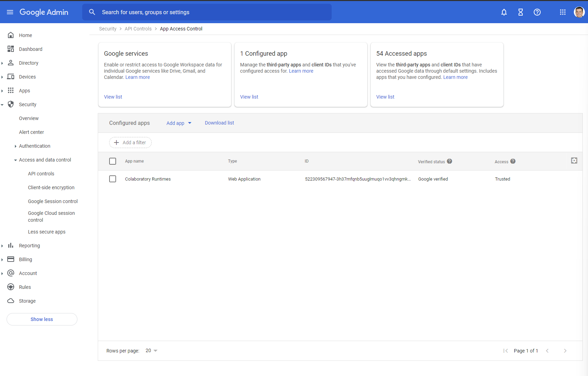Click the API Controls breadcrumb
This screenshot has width=588, height=376.
pos(138,29)
